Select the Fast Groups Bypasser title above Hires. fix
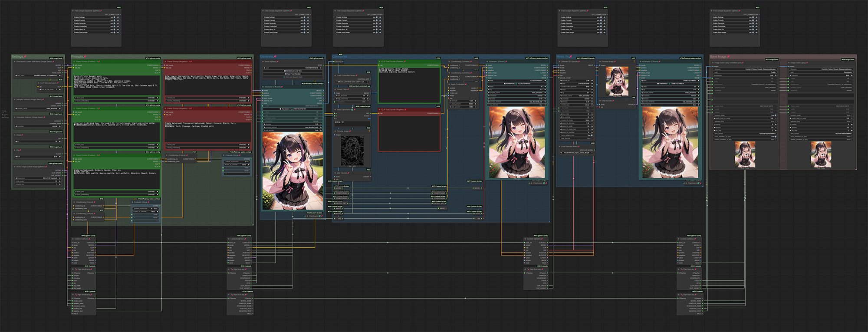The image size is (868, 332). pyautogui.click(x=573, y=11)
